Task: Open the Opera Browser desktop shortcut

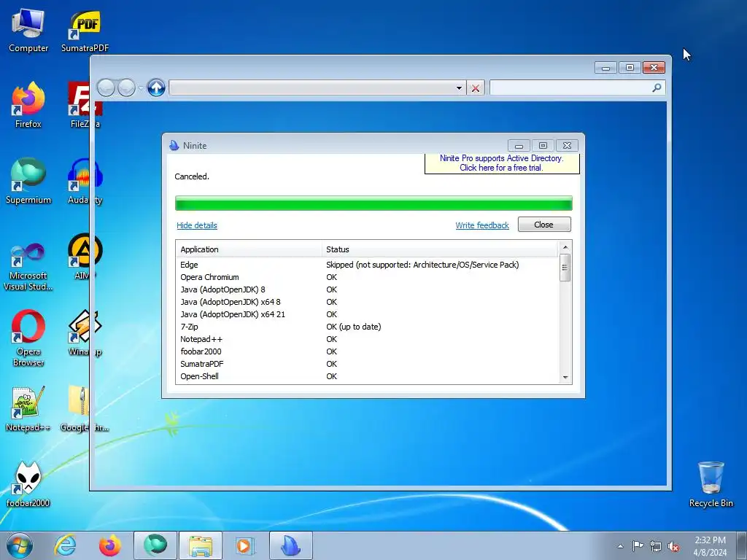Action: (x=28, y=338)
